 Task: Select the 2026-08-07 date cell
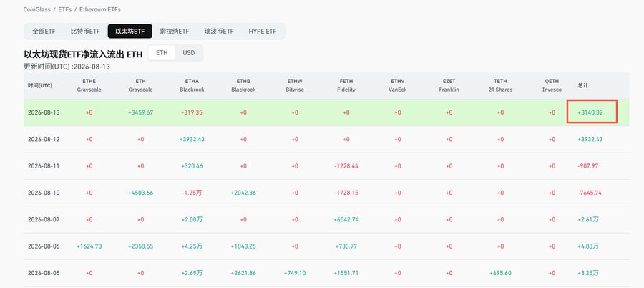point(44,219)
